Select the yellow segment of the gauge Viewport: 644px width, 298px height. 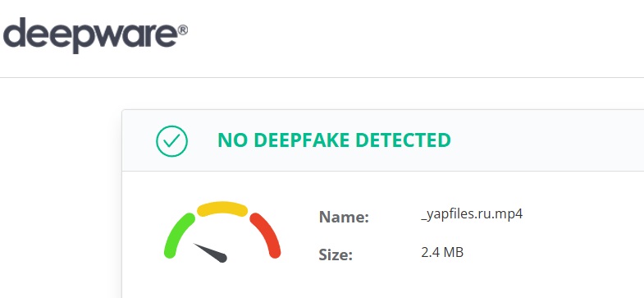coord(222,209)
